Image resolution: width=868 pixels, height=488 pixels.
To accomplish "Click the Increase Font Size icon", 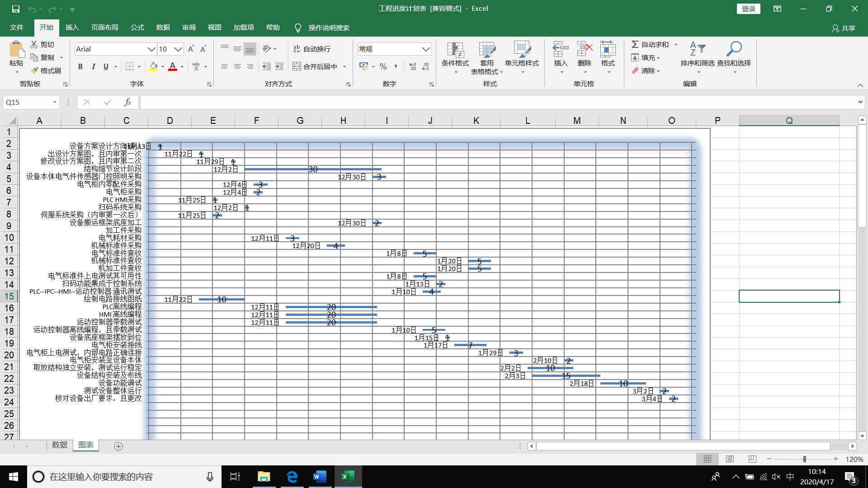I will [191, 49].
